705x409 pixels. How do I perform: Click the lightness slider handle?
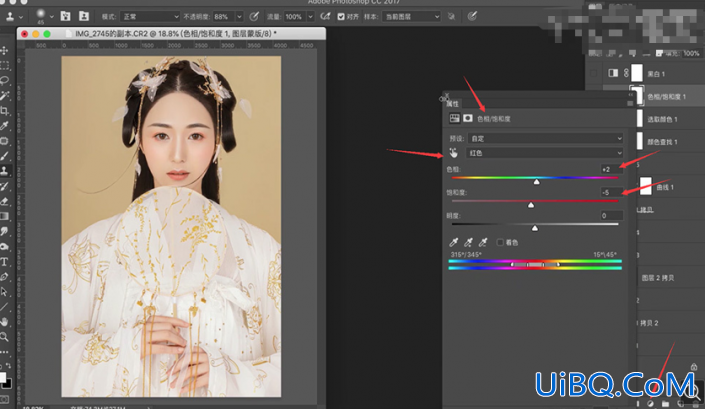coord(535,228)
